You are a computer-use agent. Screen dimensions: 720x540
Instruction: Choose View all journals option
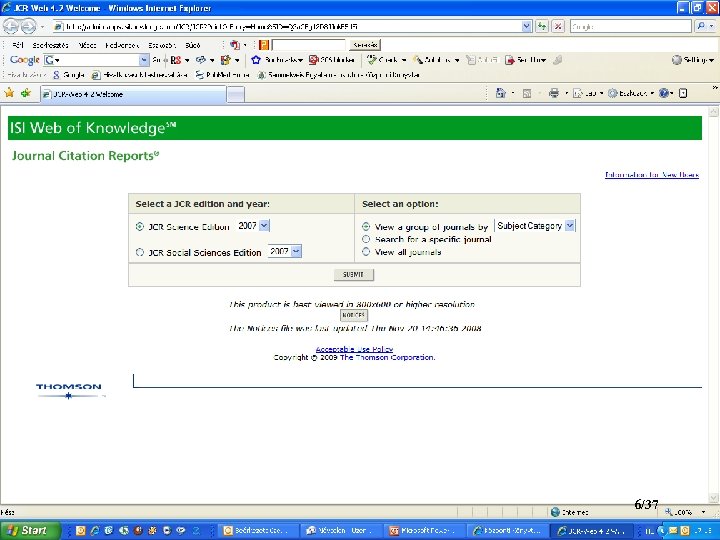point(366,251)
